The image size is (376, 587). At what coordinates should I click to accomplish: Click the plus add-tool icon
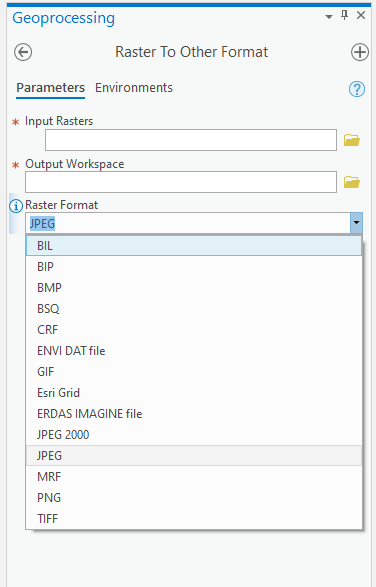(360, 52)
